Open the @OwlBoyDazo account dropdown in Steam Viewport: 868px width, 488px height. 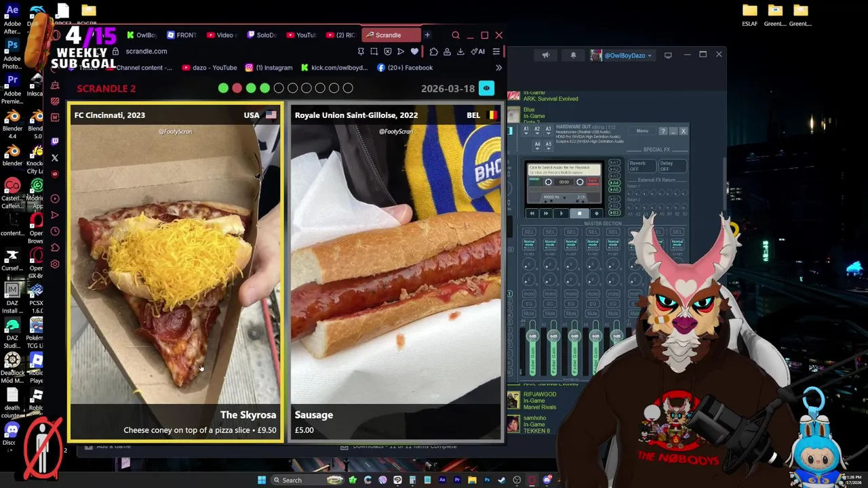(621, 56)
